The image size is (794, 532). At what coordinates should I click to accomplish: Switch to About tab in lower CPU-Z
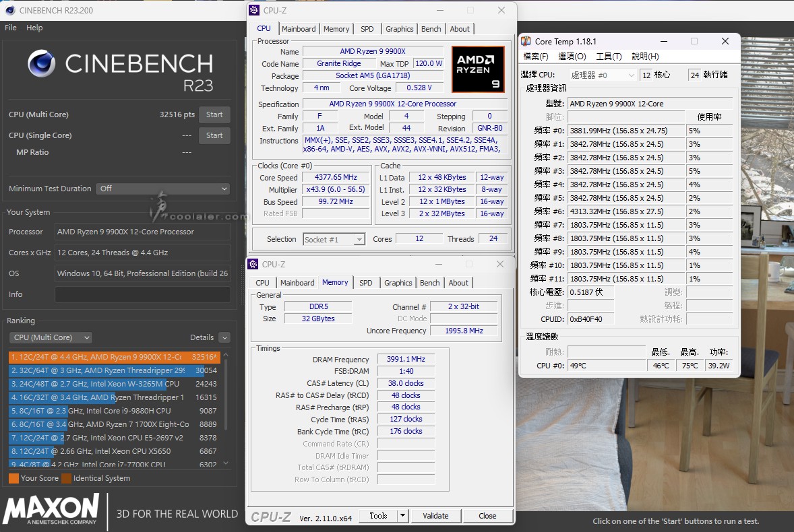pos(458,283)
